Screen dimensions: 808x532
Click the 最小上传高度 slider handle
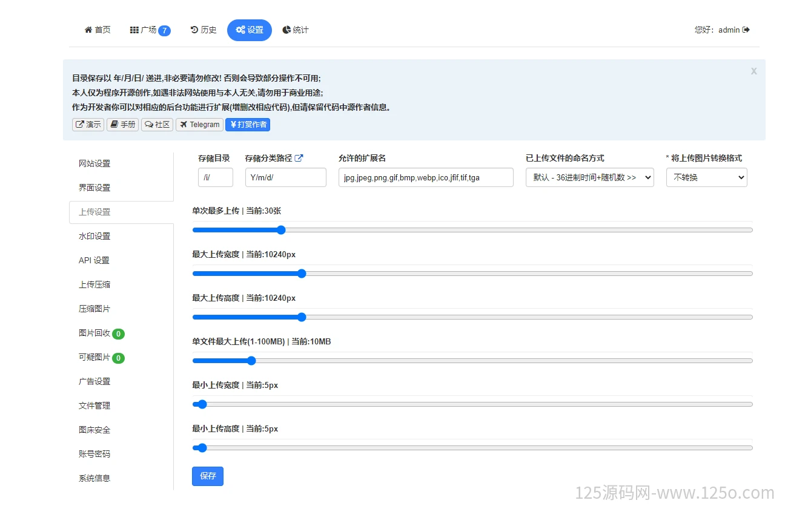tap(202, 448)
